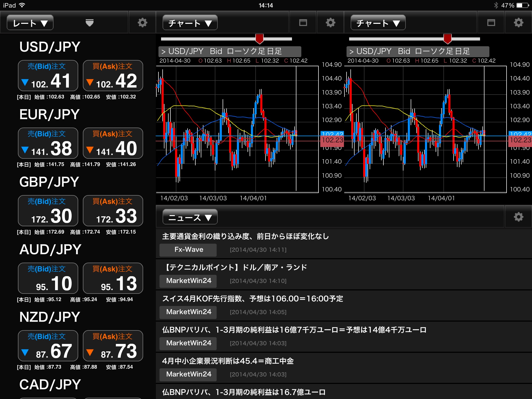The height and width of the screenshot is (399, 532).
Task: Open the news panel settings gear
Action: point(518,217)
